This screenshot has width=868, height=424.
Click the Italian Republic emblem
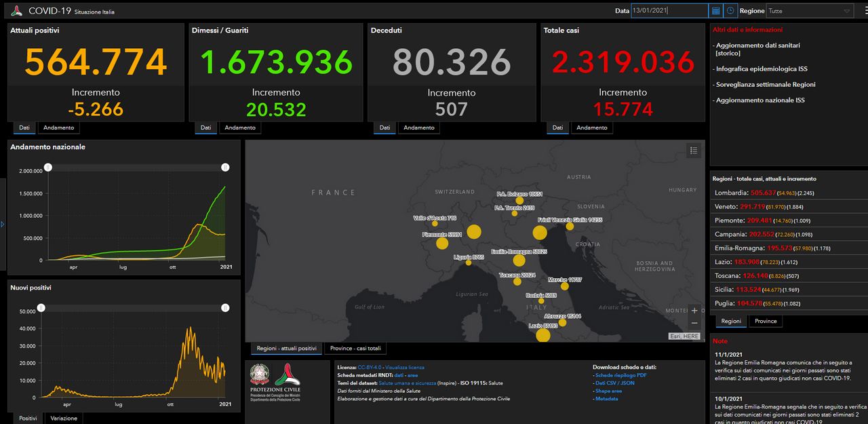[x=260, y=375]
